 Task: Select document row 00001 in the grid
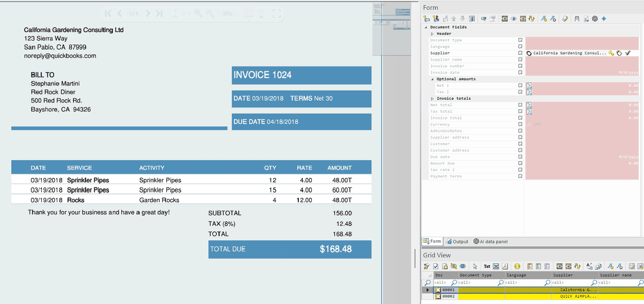538,290
